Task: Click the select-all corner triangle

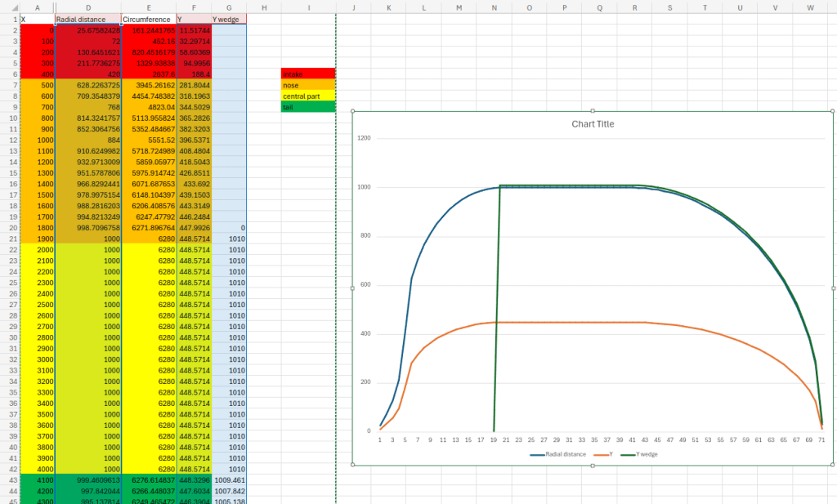Action: click(x=9, y=7)
